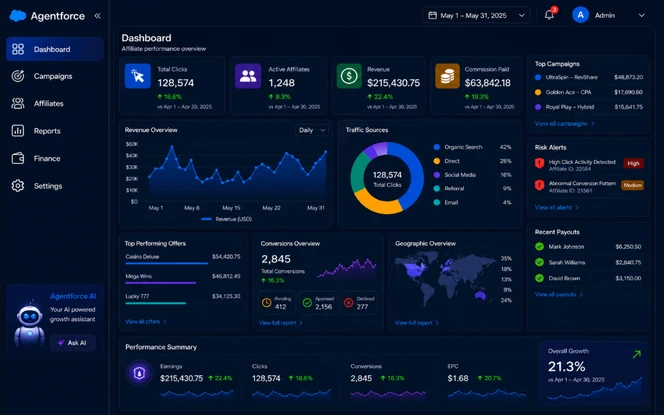Collapse the sidebar with double-chevron icon
This screenshot has height=415, width=664.
(x=97, y=16)
